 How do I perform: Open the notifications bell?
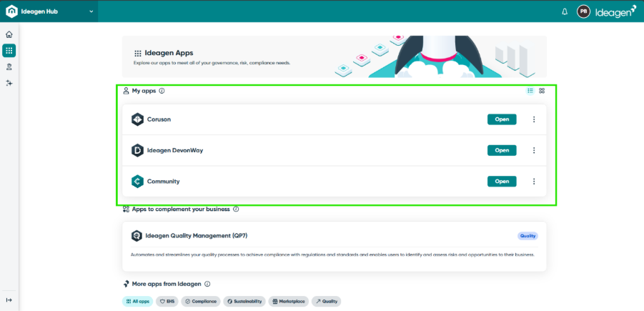(565, 11)
